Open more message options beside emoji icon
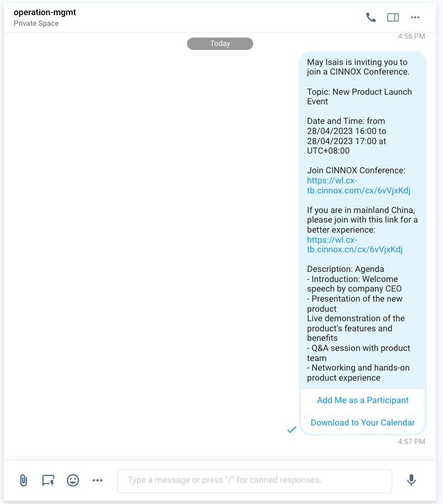 [97, 480]
